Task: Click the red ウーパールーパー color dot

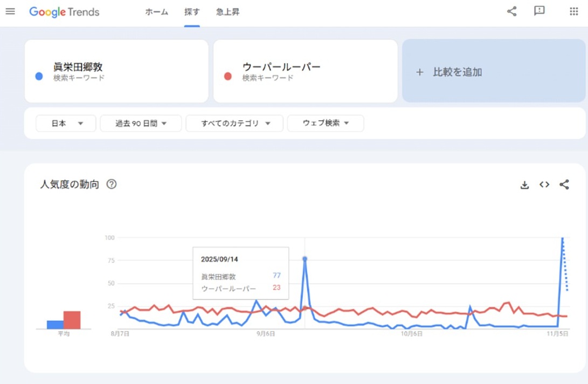Action: tap(227, 77)
